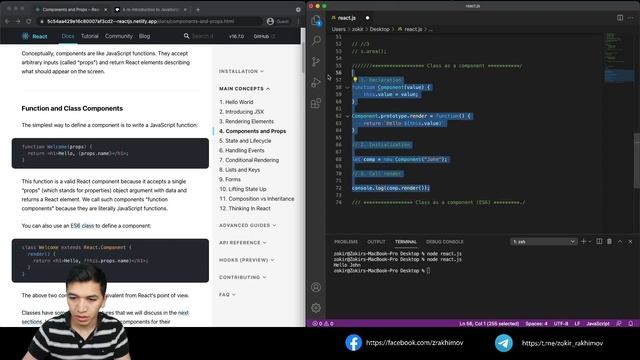
Task: Close the unsaved react.js editor tab
Action: tap(367, 18)
